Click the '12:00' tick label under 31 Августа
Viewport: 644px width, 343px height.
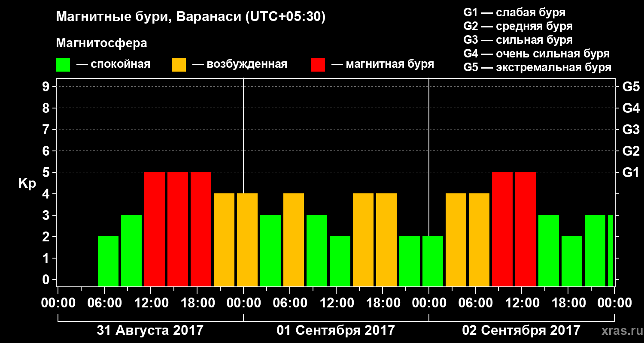click(151, 303)
